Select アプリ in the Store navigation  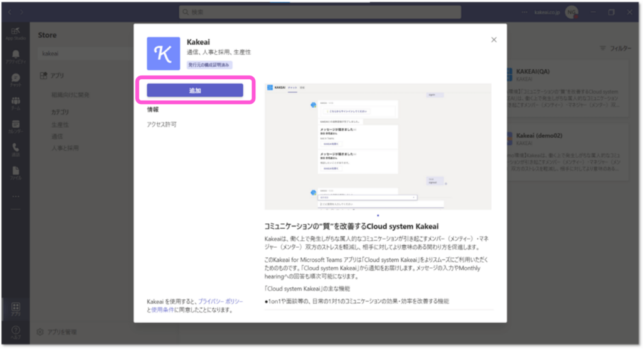pyautogui.click(x=53, y=75)
